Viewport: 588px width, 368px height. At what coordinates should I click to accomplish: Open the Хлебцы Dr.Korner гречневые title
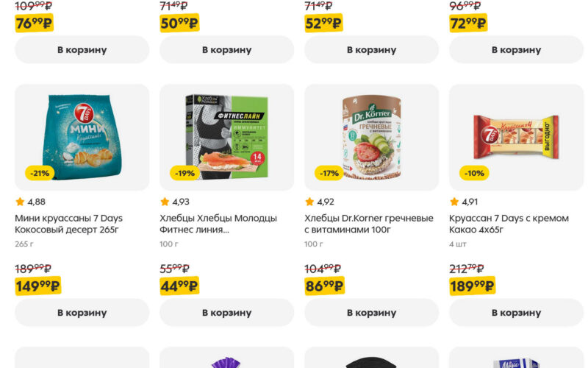(368, 224)
